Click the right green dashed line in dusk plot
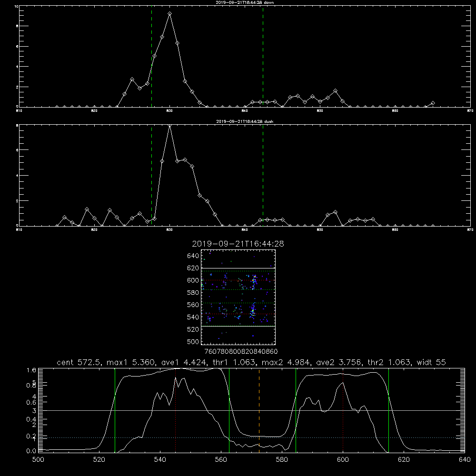 pos(263,176)
